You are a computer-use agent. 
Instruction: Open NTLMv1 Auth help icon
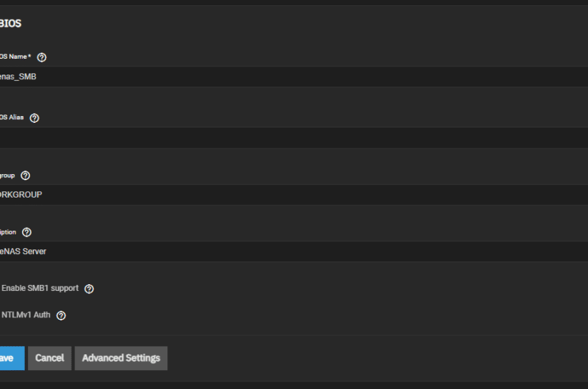pos(61,315)
